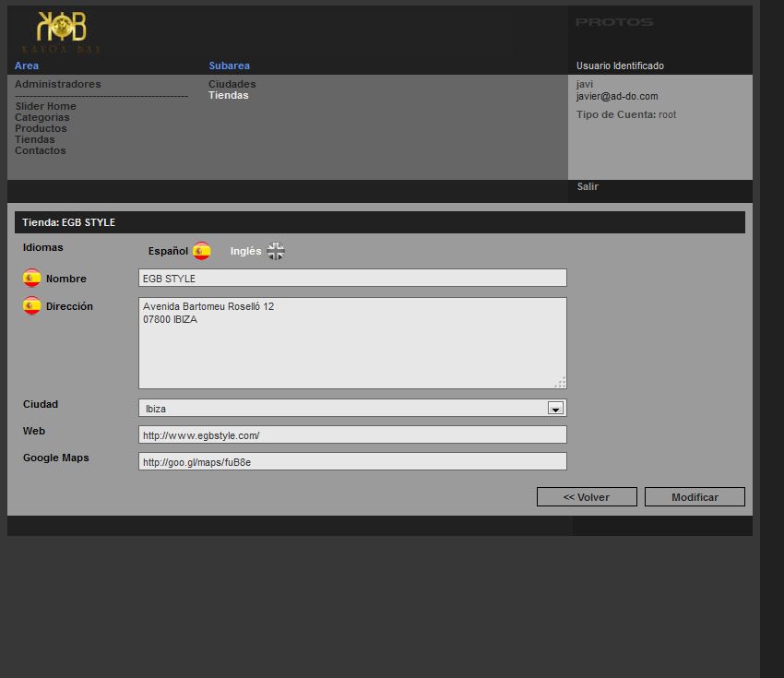The width and height of the screenshot is (784, 678).
Task: Click the KOB logo at top left
Action: point(62,32)
